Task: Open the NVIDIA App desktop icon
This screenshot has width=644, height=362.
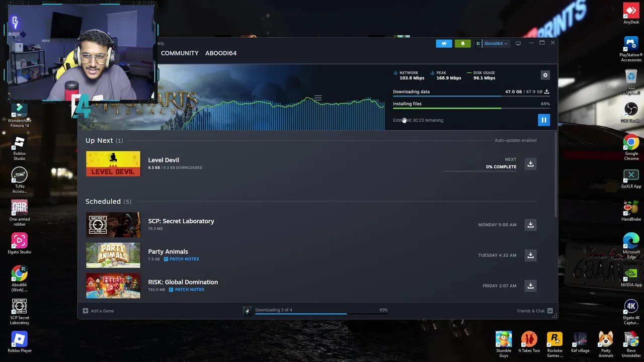Action: click(x=631, y=277)
